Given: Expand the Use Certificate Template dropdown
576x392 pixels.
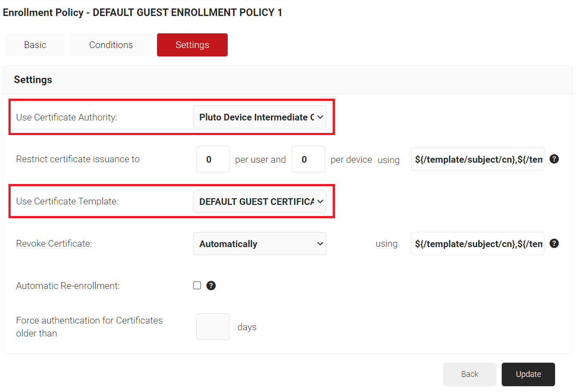Looking at the screenshot, I should tap(259, 202).
